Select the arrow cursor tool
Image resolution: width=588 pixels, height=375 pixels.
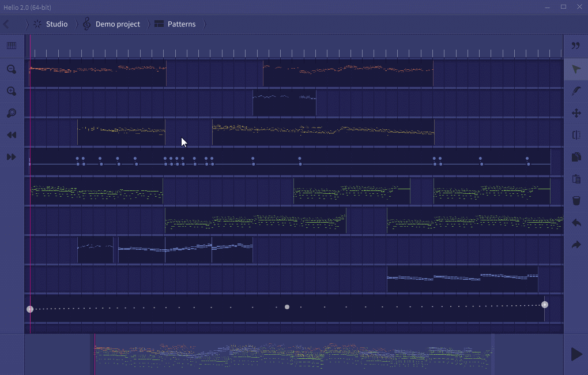pos(576,69)
